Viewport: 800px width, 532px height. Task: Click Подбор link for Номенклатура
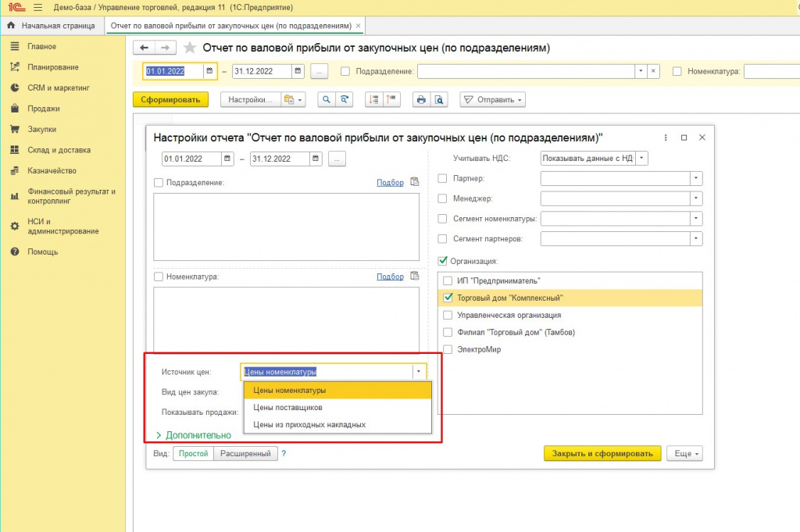[391, 277]
